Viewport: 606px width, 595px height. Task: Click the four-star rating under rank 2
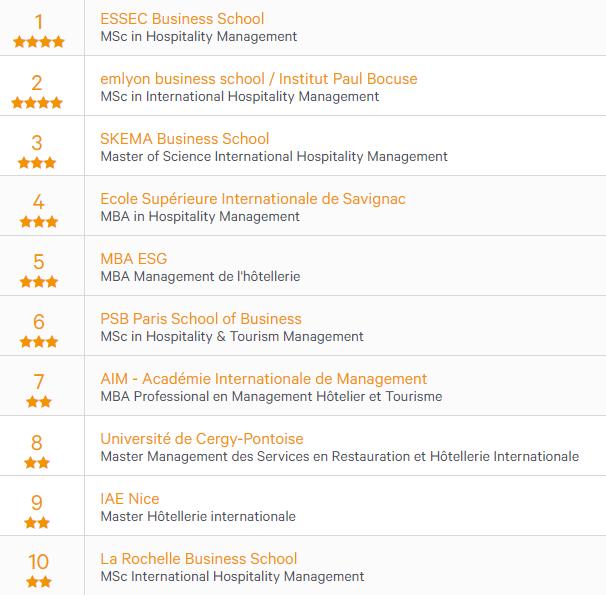pyautogui.click(x=37, y=103)
